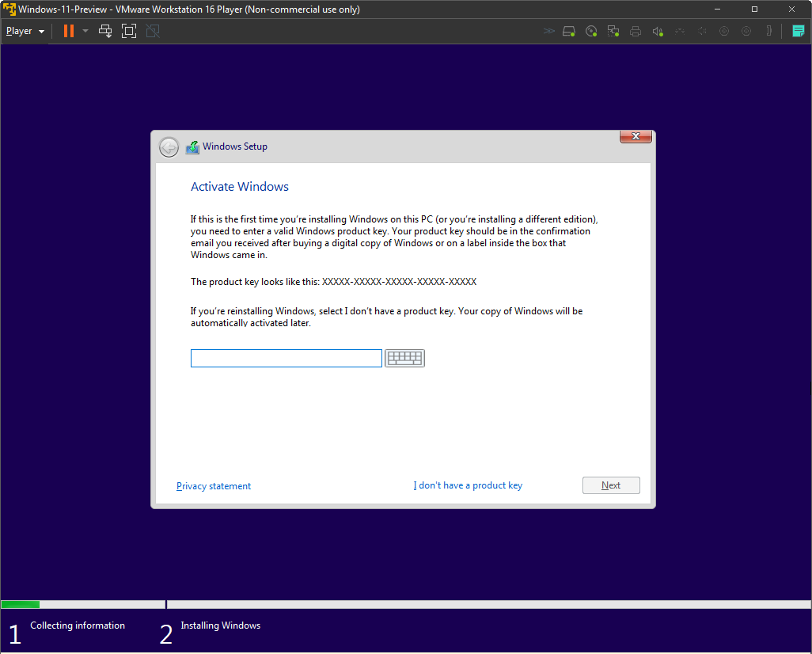Open the Player menu
812x654 pixels.
point(25,31)
